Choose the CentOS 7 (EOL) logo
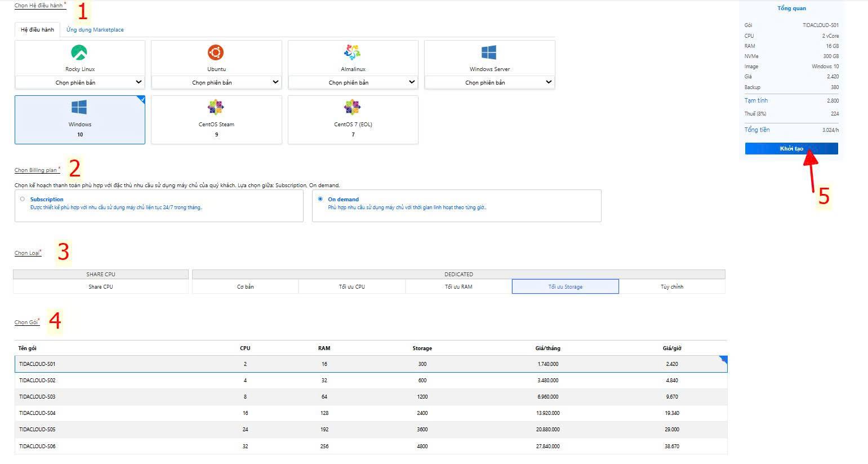 pyautogui.click(x=353, y=107)
